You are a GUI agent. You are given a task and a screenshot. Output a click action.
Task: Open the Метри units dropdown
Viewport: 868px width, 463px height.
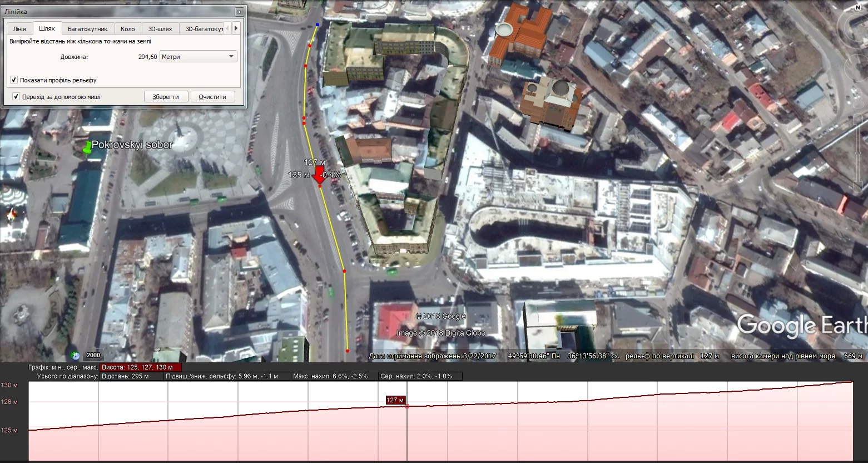click(x=198, y=57)
